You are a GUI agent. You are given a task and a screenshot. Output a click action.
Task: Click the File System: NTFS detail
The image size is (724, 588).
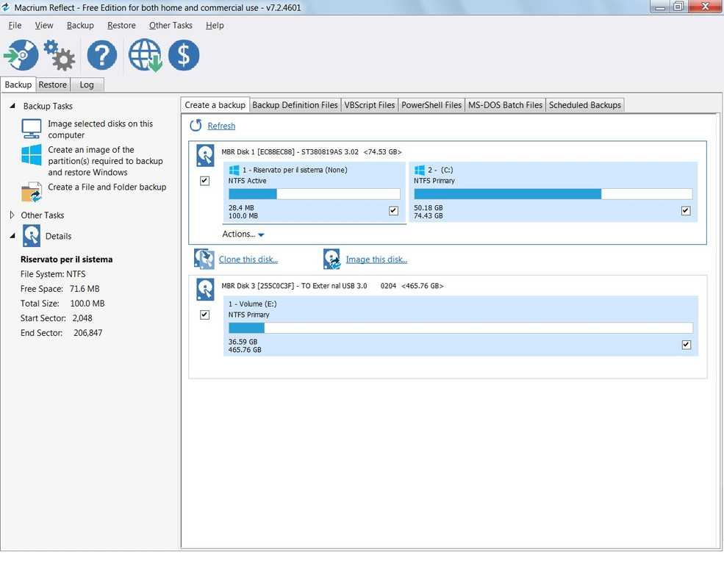pyautogui.click(x=53, y=274)
